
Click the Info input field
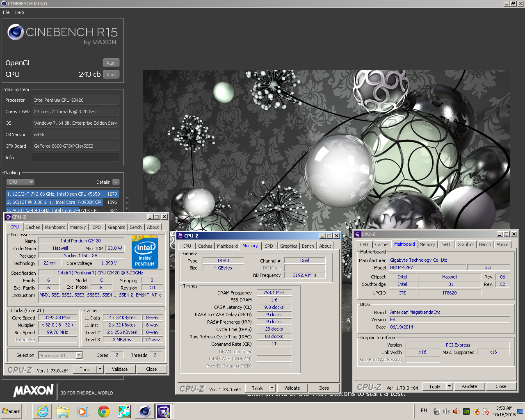point(76,157)
